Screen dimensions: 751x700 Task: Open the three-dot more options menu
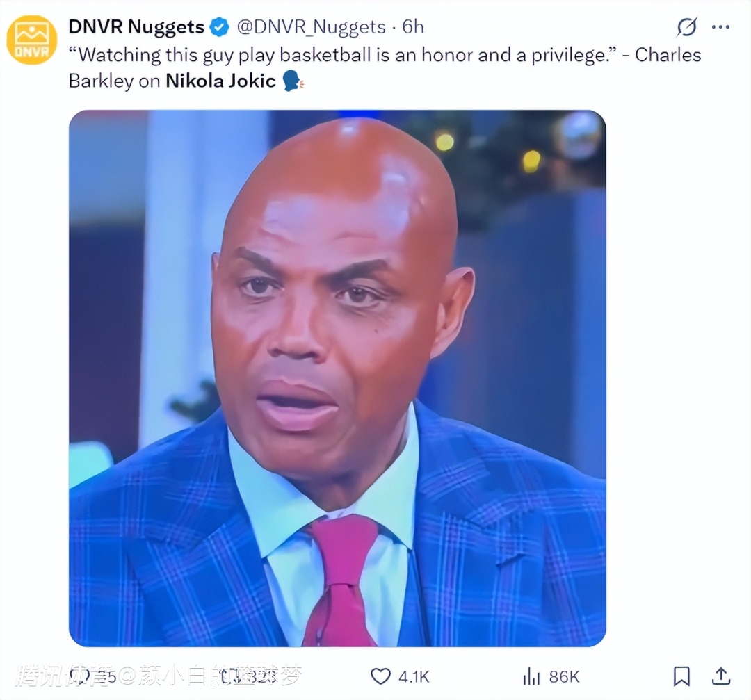click(720, 27)
